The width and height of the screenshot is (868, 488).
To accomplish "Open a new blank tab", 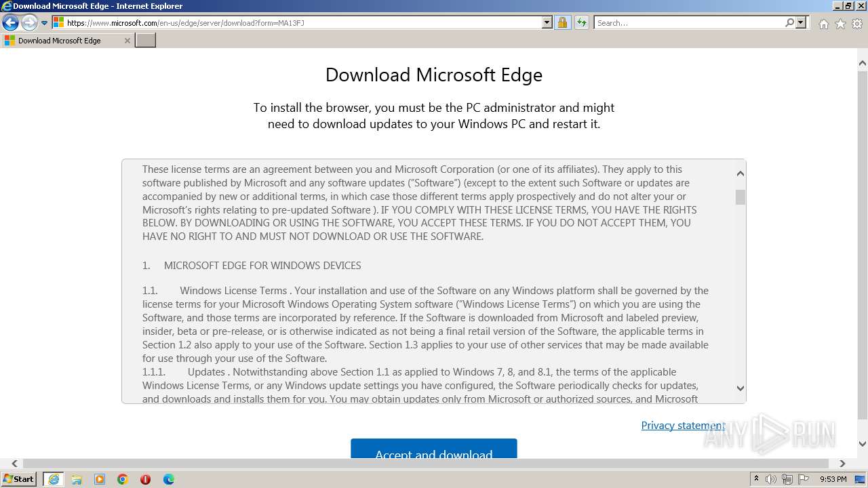I will [146, 41].
